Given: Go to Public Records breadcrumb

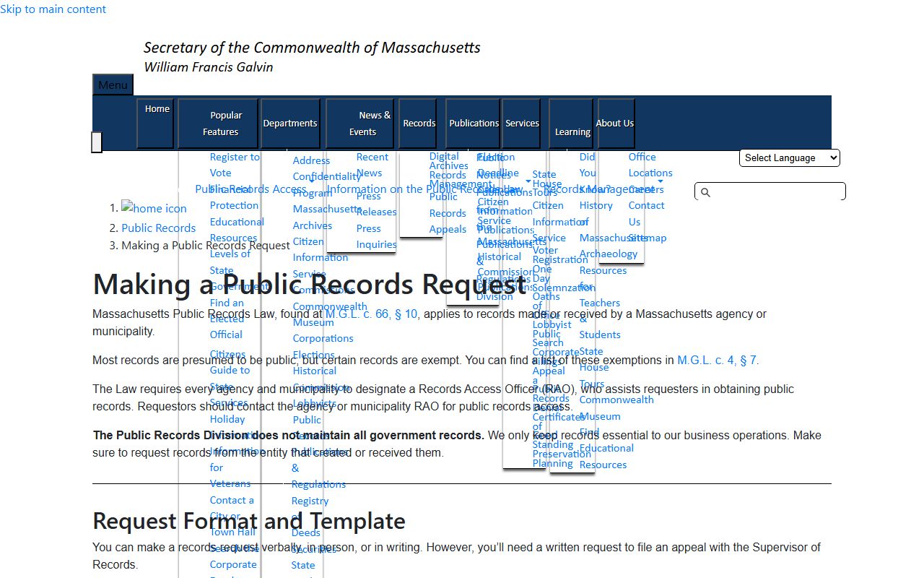Looking at the screenshot, I should click(x=158, y=228).
